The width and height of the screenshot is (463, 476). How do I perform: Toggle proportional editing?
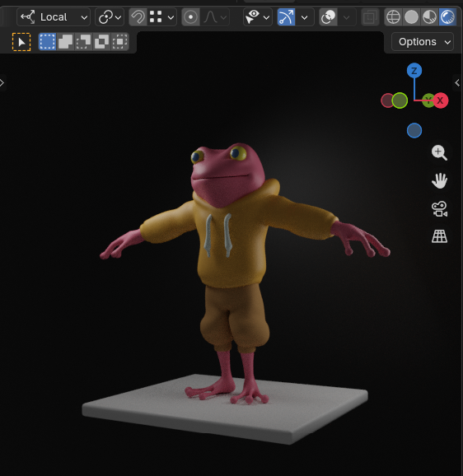pos(190,17)
